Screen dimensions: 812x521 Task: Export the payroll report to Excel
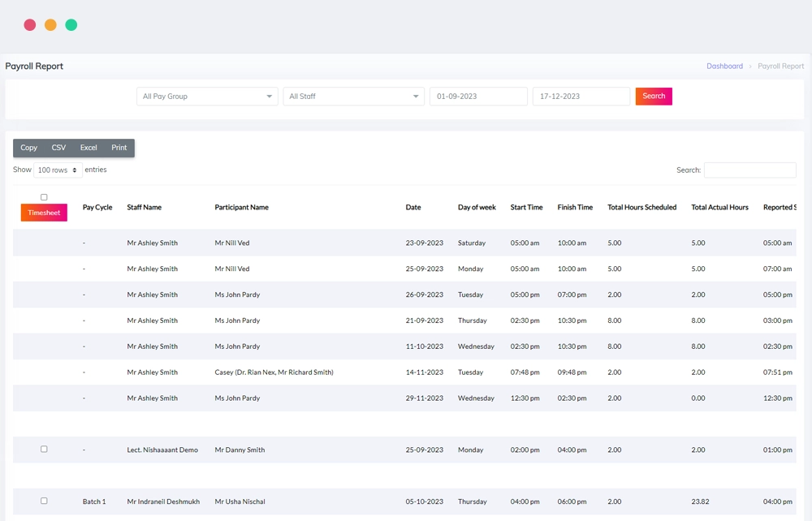88,148
